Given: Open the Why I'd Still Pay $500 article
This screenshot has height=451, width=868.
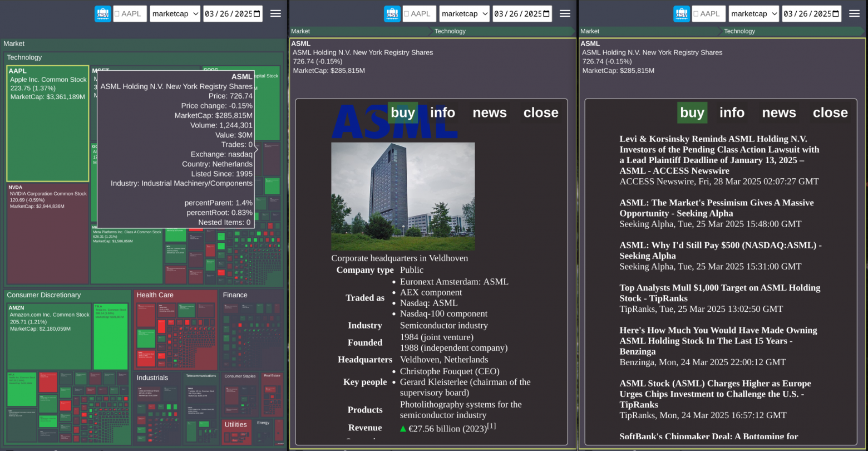Looking at the screenshot, I should pyautogui.click(x=721, y=251).
